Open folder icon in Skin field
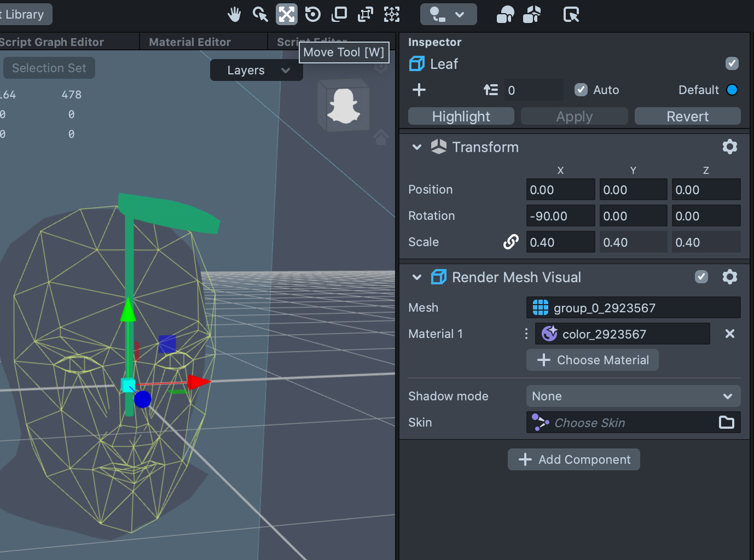754x560 pixels. tap(726, 422)
